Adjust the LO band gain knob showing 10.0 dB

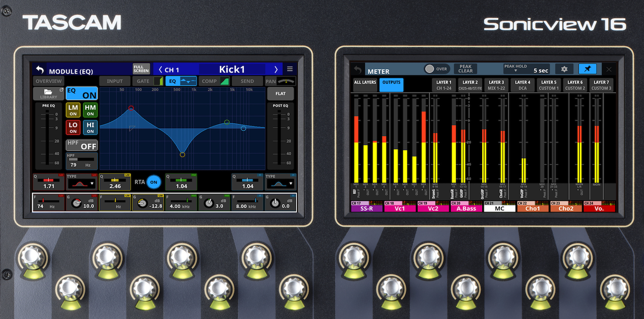[x=76, y=204]
